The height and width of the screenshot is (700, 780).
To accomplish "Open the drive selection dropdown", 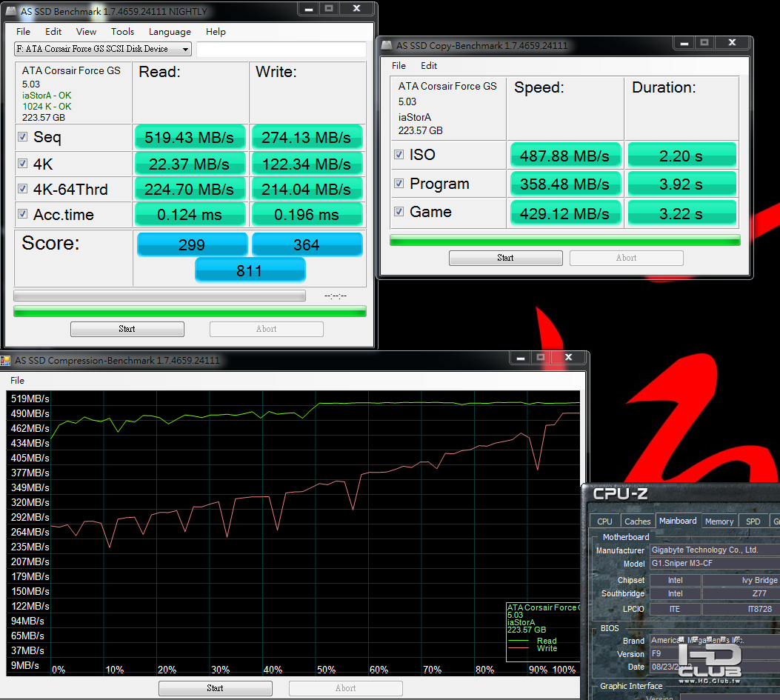I will (x=102, y=49).
